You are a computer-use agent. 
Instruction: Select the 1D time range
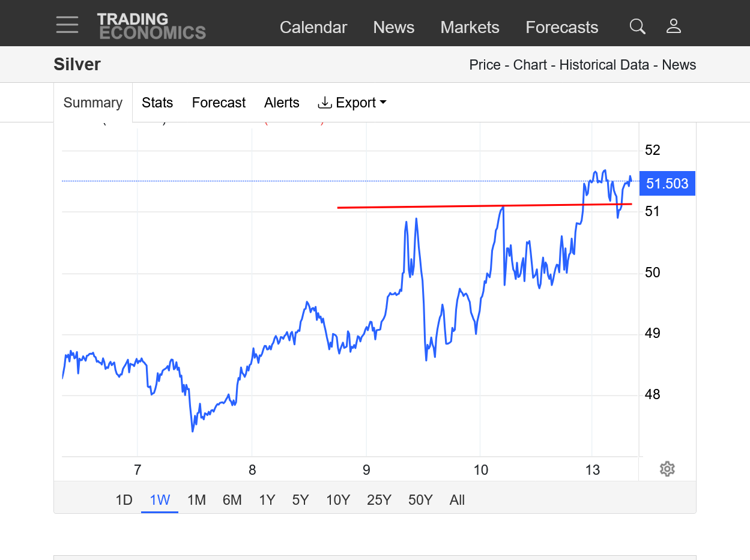tap(124, 500)
